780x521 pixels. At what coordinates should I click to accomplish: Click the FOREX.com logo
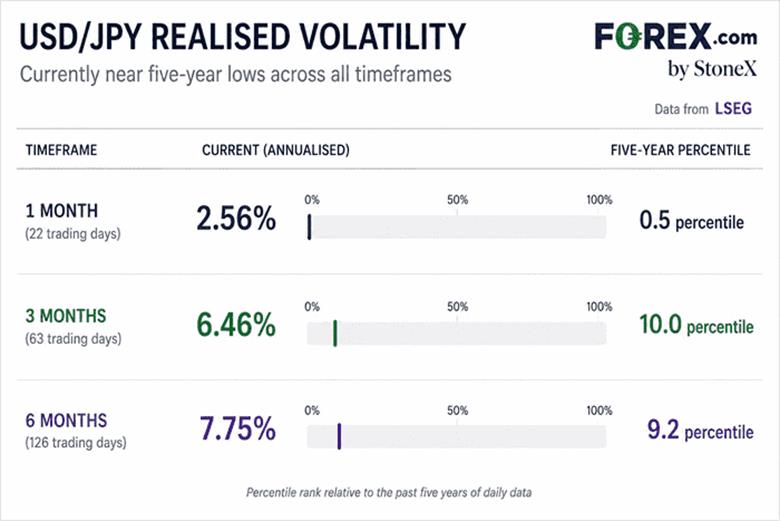pos(676,37)
